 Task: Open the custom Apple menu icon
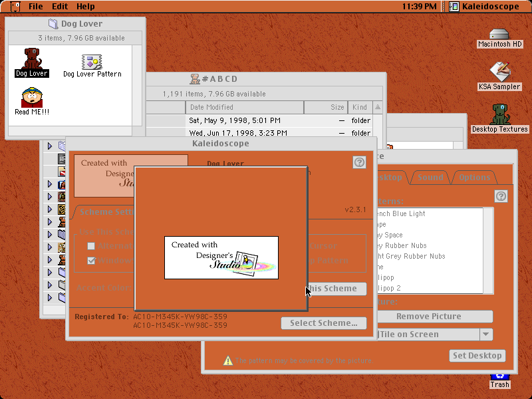pos(15,7)
